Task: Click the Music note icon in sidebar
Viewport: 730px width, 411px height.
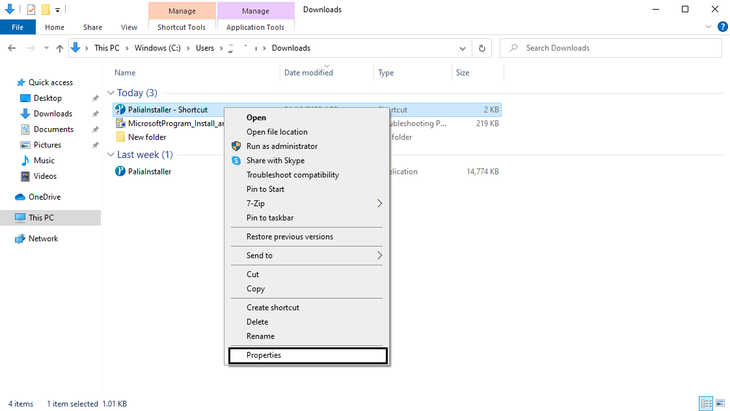Action: click(25, 161)
